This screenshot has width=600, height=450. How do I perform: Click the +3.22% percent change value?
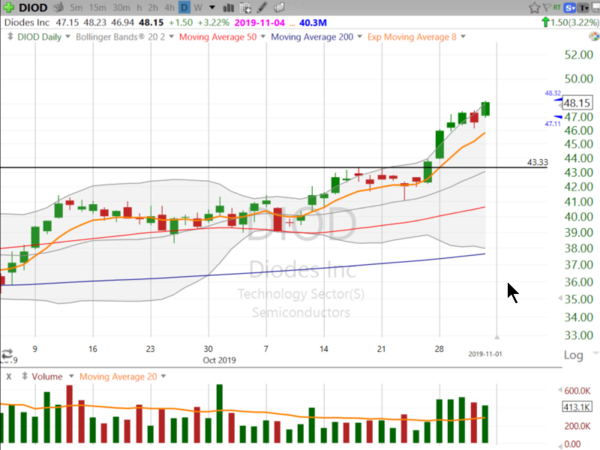pos(213,23)
